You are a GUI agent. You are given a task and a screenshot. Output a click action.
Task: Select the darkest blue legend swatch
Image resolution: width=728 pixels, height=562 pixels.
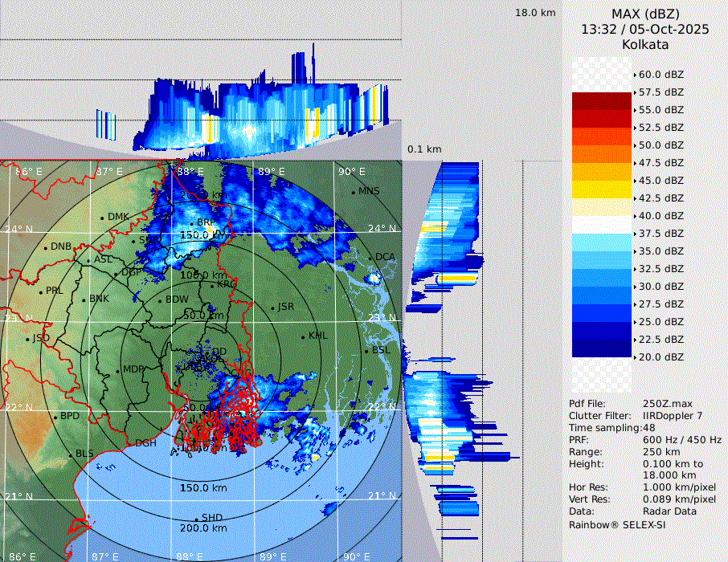pos(602,348)
